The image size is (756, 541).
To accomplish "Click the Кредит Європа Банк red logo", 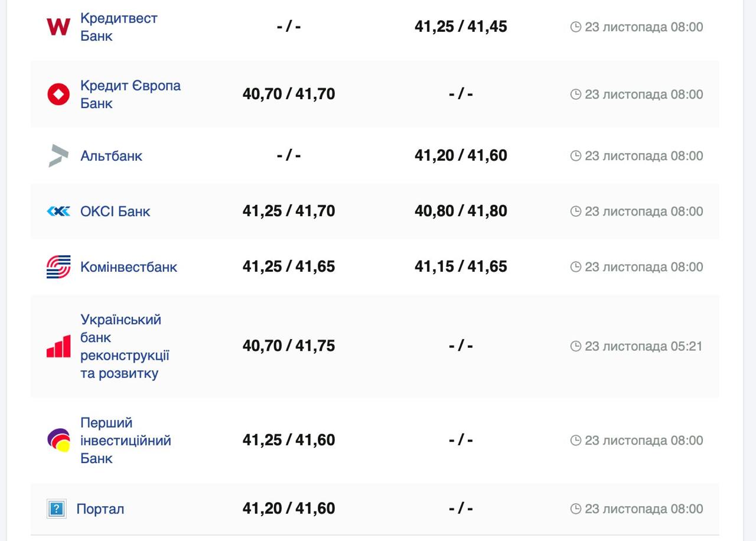I will point(58,94).
